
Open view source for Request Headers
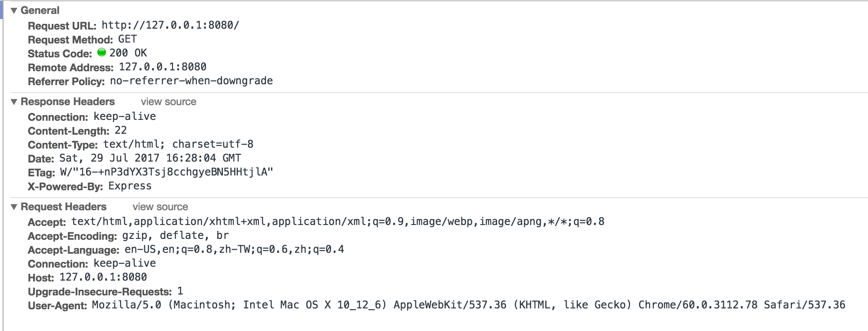point(160,207)
